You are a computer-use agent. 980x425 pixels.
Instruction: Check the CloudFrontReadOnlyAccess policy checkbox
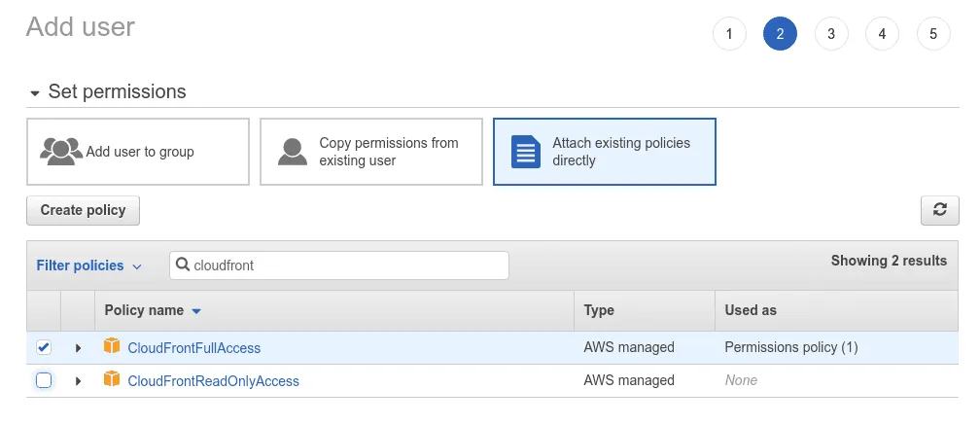coord(43,380)
